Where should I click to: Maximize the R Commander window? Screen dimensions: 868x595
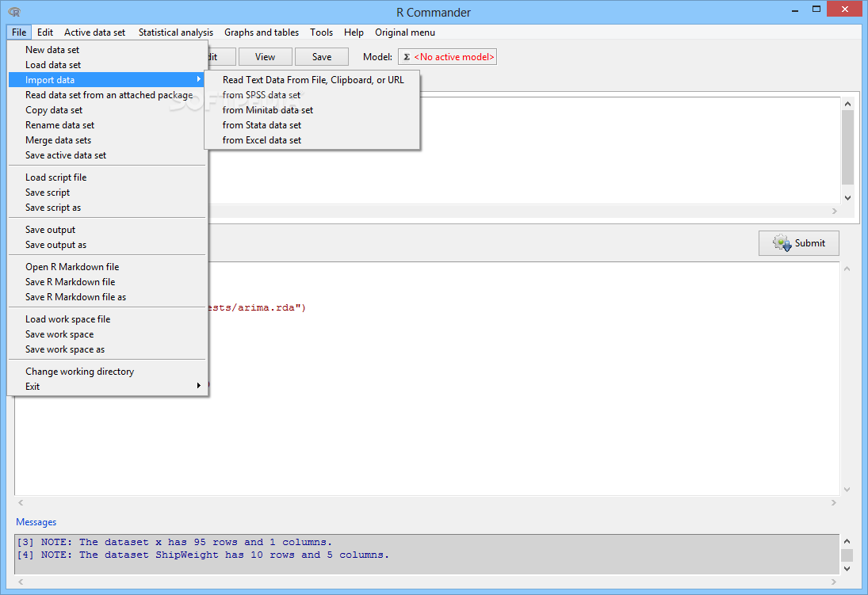click(816, 9)
